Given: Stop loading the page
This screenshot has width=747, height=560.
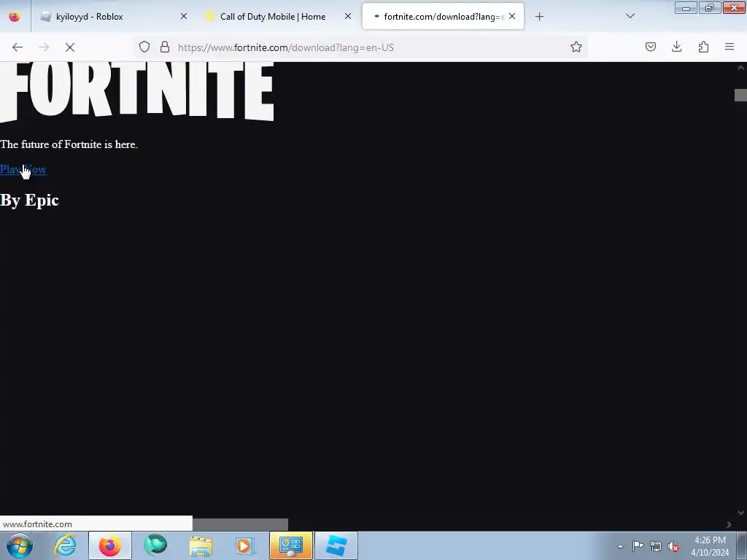Looking at the screenshot, I should (x=70, y=47).
